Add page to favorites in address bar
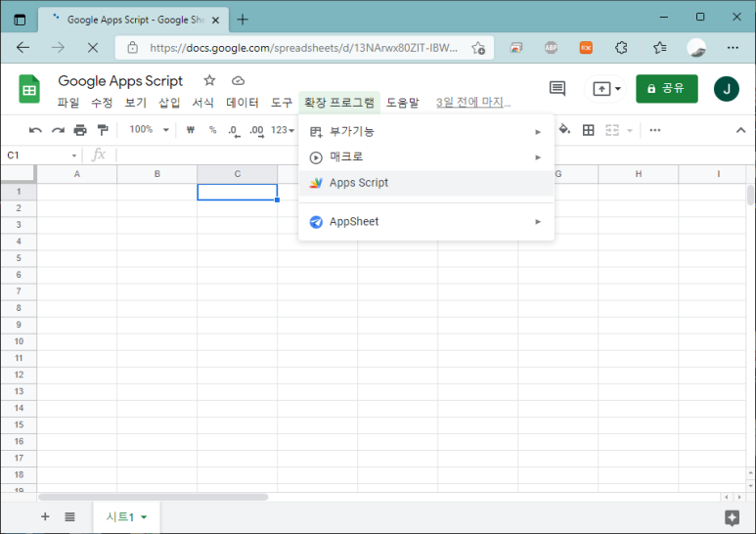This screenshot has height=534, width=756. [x=478, y=48]
